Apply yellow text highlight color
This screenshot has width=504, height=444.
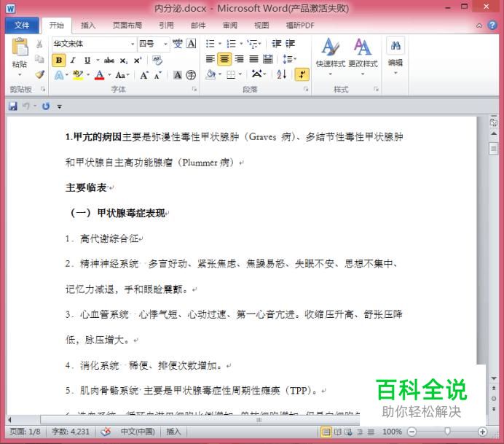tap(78, 75)
